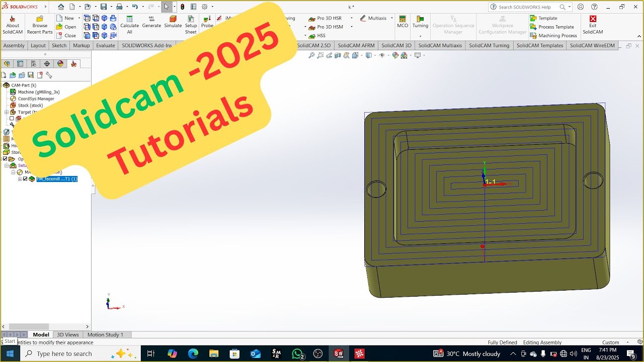Switch to Assembly tab
This screenshot has height=362, width=644.
click(x=14, y=45)
